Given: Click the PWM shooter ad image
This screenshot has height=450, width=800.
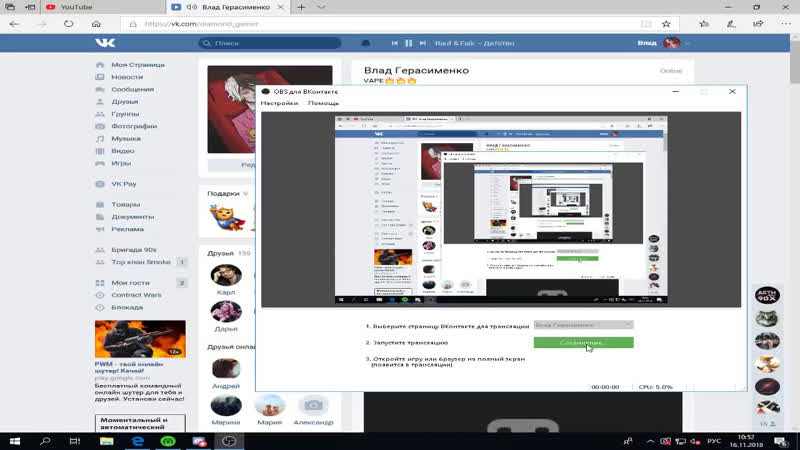Looking at the screenshot, I should coord(140,339).
